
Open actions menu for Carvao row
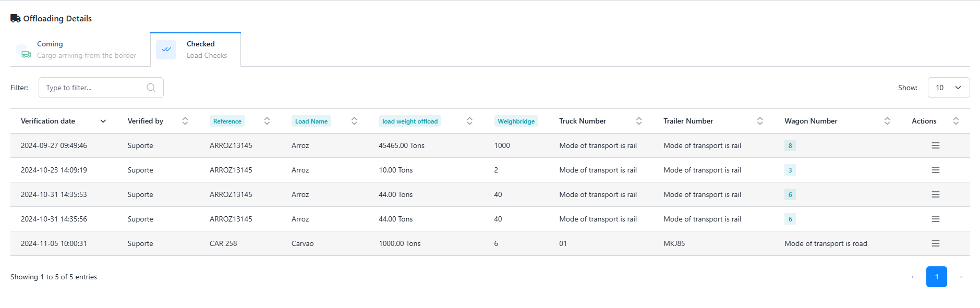tap(935, 243)
